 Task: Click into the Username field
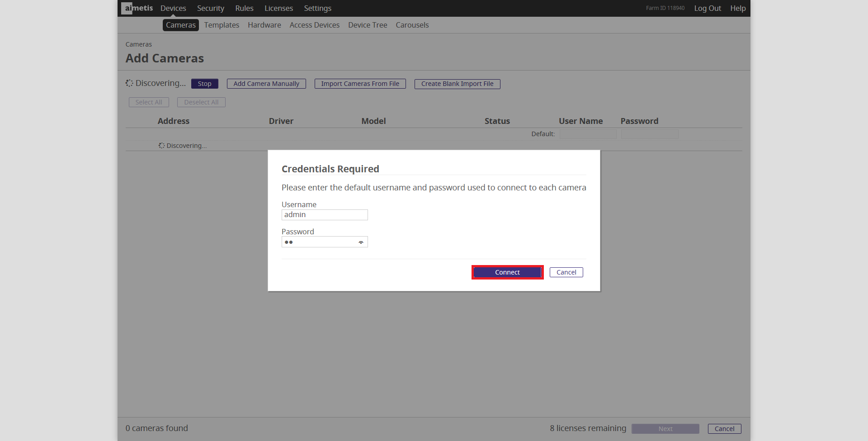pyautogui.click(x=324, y=215)
